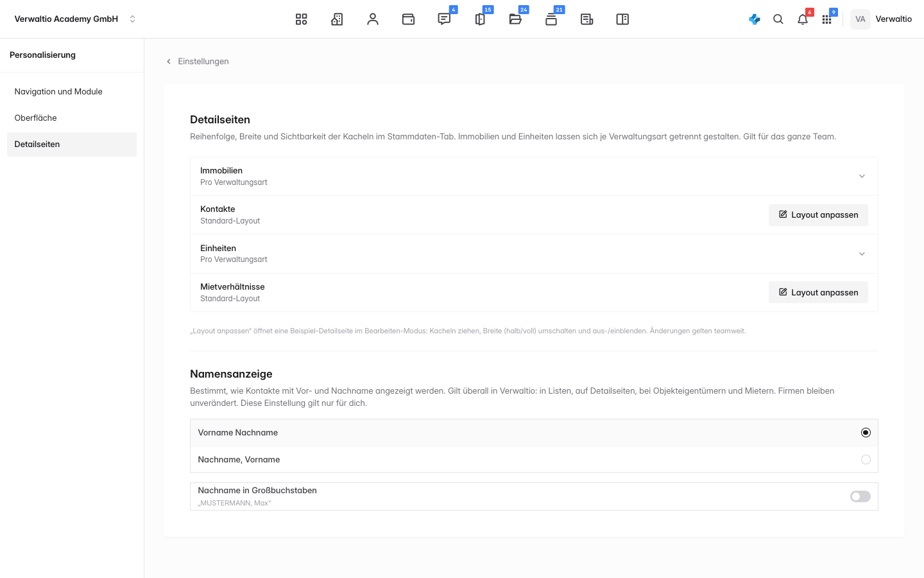The height and width of the screenshot is (578, 924).
Task: Open the apps grid icon with badge 9
Action: point(826,19)
